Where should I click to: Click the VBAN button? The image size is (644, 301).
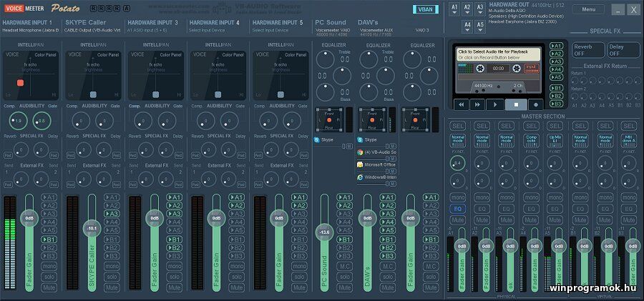[426, 9]
